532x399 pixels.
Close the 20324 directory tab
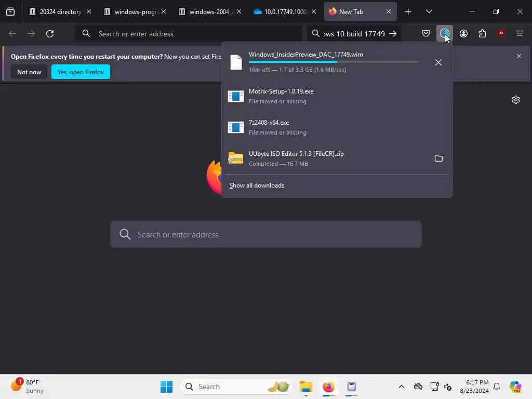tap(89, 11)
